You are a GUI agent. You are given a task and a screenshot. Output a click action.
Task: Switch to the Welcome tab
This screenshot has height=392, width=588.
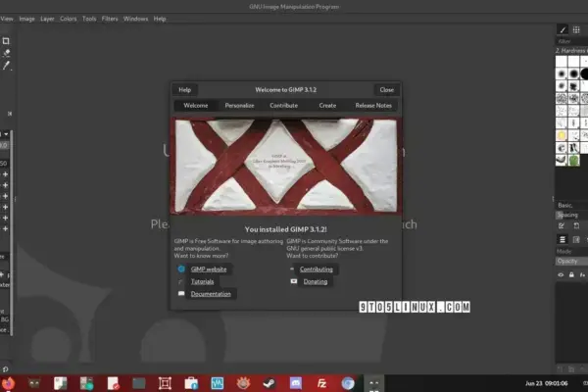[196, 106]
